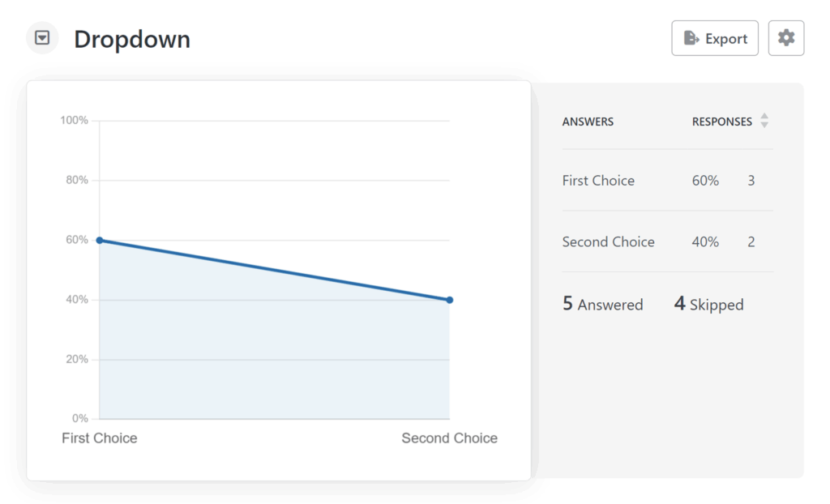This screenshot has width=830, height=504.
Task: Click the Second Choice x-axis label
Action: [x=449, y=438]
